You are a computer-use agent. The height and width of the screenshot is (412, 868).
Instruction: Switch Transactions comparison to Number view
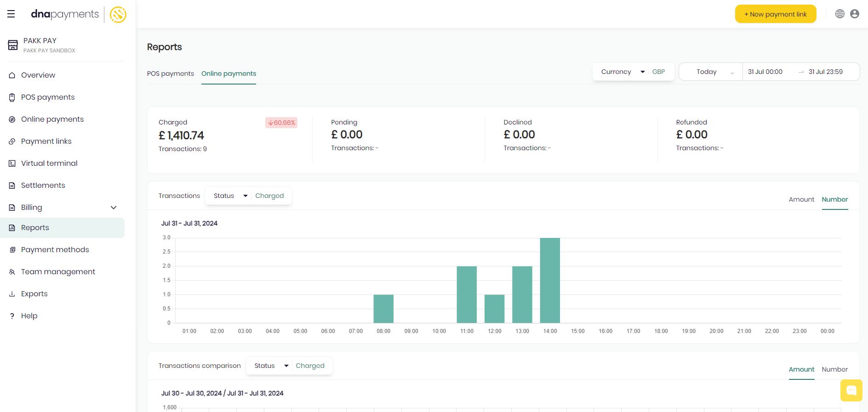[x=834, y=369]
